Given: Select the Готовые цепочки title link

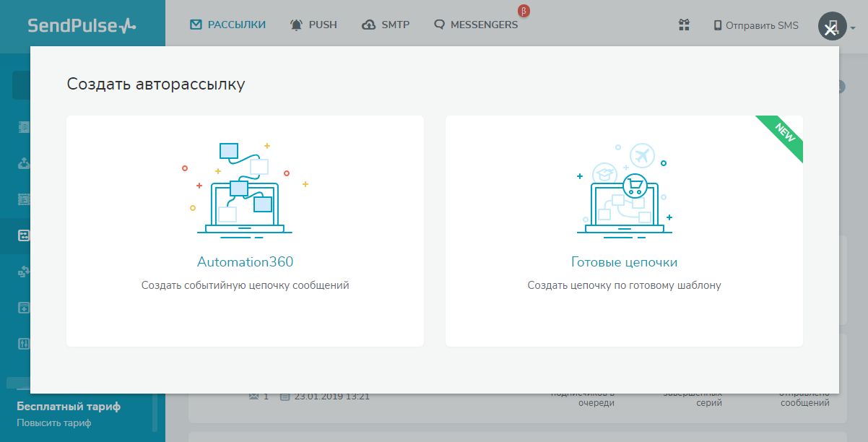Looking at the screenshot, I should (x=625, y=262).
